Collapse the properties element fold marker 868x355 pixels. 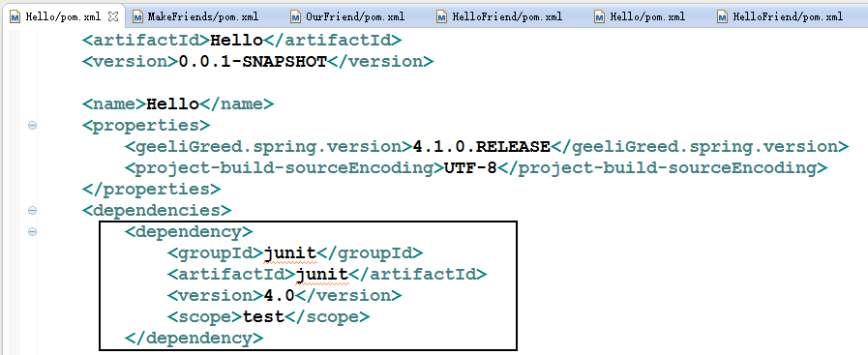click(x=32, y=126)
